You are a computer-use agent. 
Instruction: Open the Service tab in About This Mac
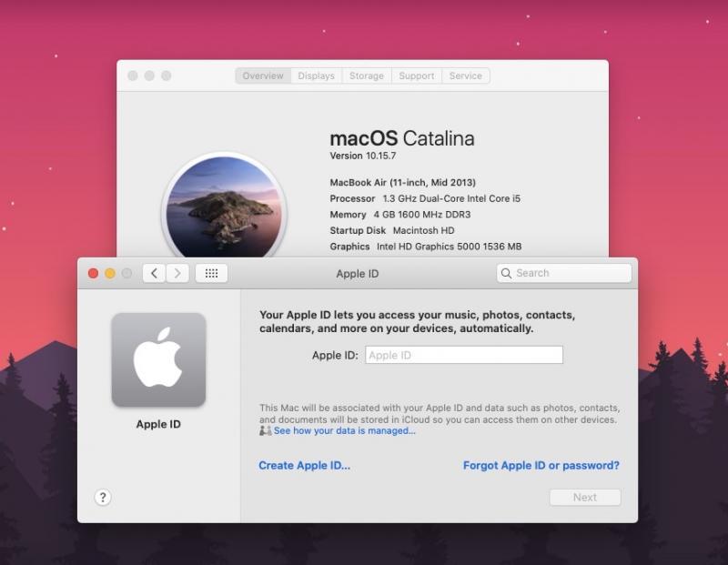click(x=466, y=76)
